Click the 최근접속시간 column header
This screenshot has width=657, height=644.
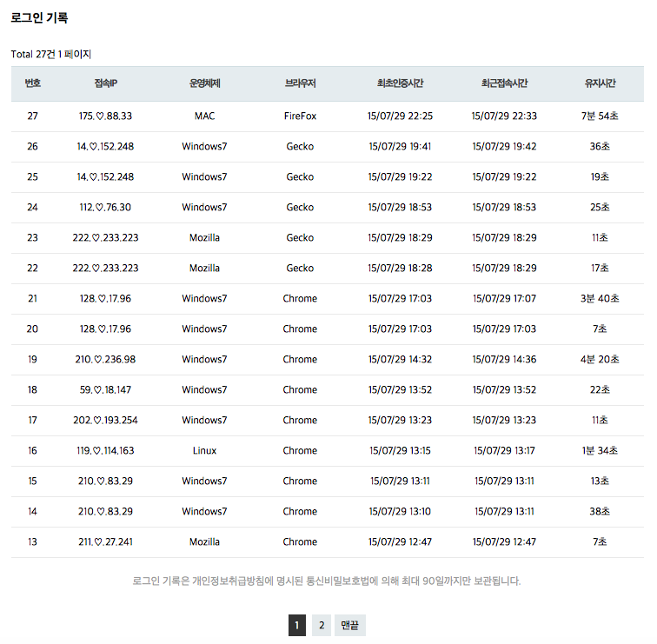click(504, 83)
